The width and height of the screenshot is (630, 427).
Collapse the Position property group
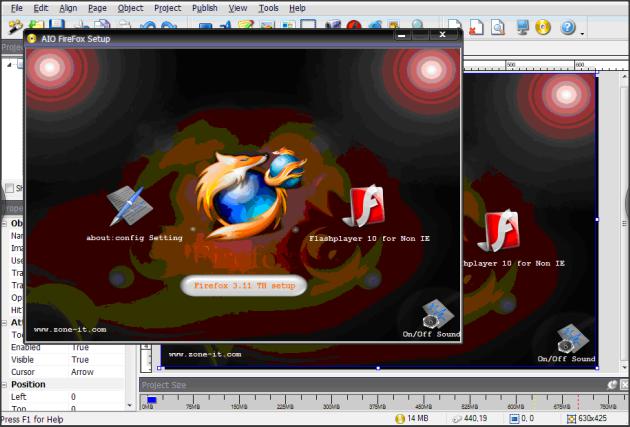4,385
